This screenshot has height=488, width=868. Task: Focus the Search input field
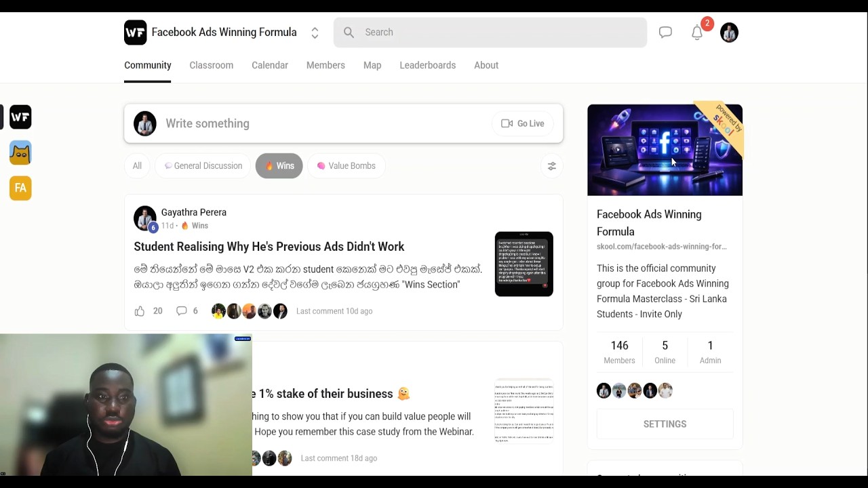tap(490, 32)
